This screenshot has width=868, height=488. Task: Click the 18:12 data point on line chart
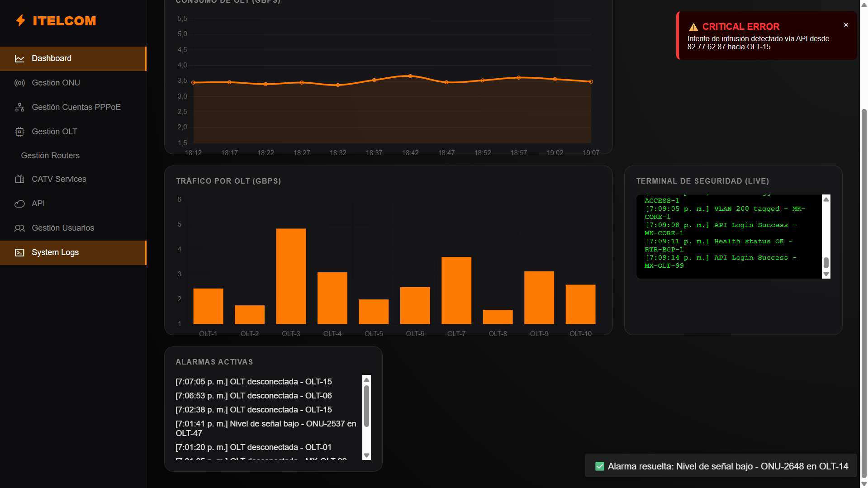click(194, 83)
